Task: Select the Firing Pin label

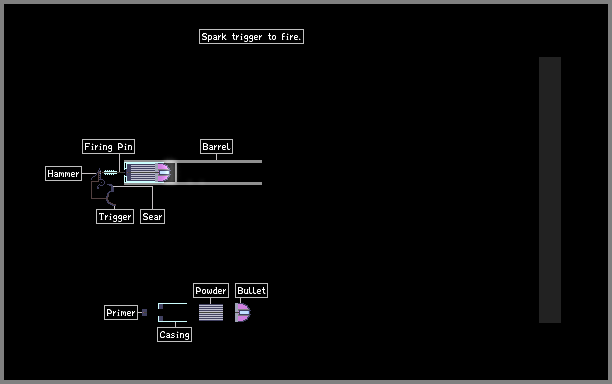Action: click(109, 147)
